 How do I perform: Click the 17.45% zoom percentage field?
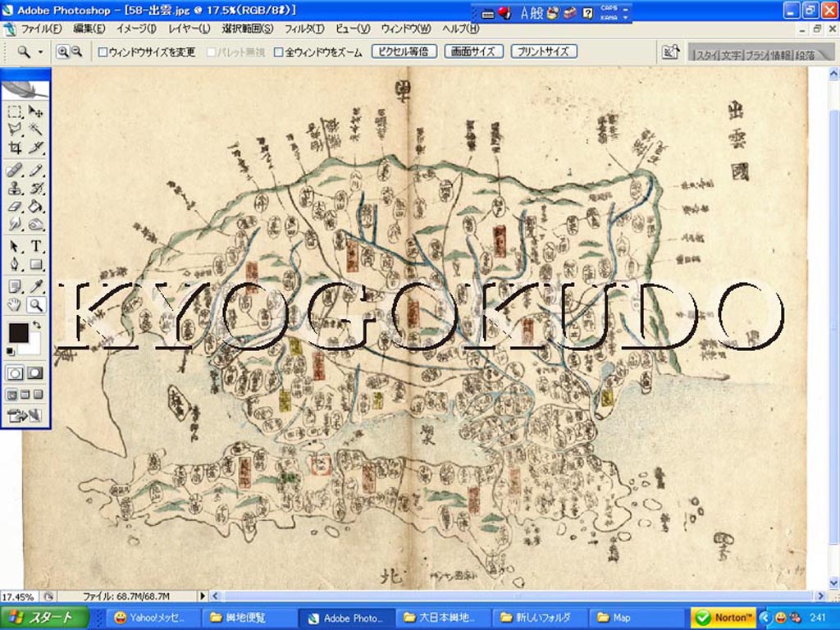point(20,596)
